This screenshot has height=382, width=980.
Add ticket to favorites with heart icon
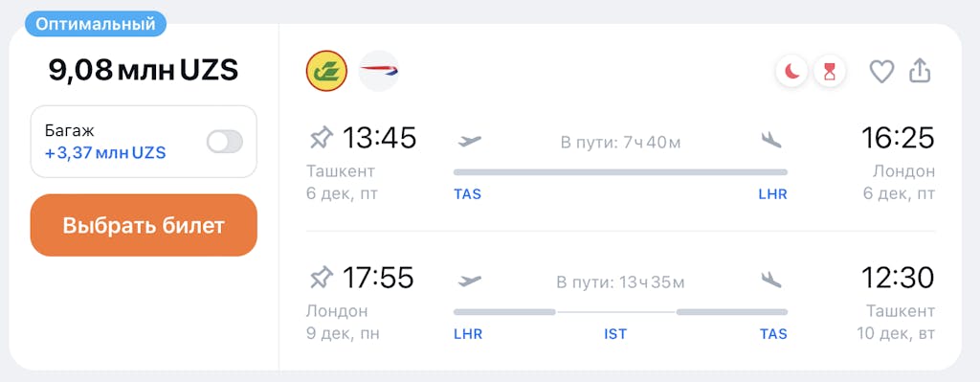pos(881,72)
